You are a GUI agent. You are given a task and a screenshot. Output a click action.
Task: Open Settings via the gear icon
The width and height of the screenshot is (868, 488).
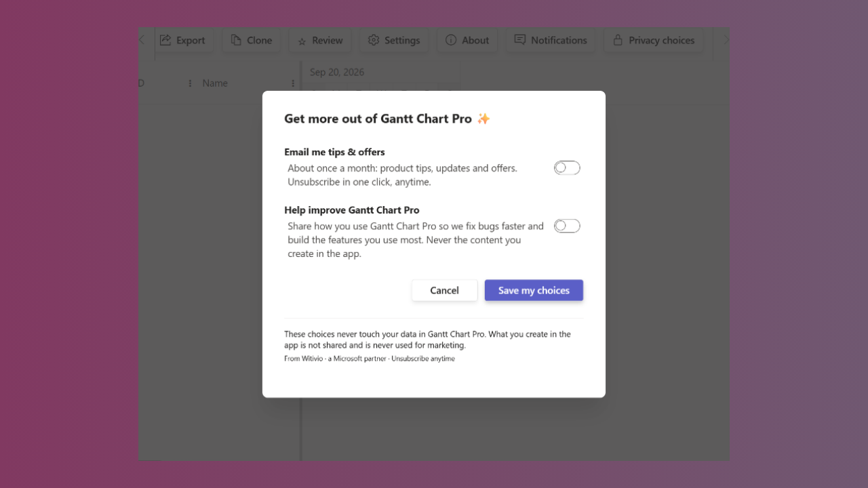(374, 40)
